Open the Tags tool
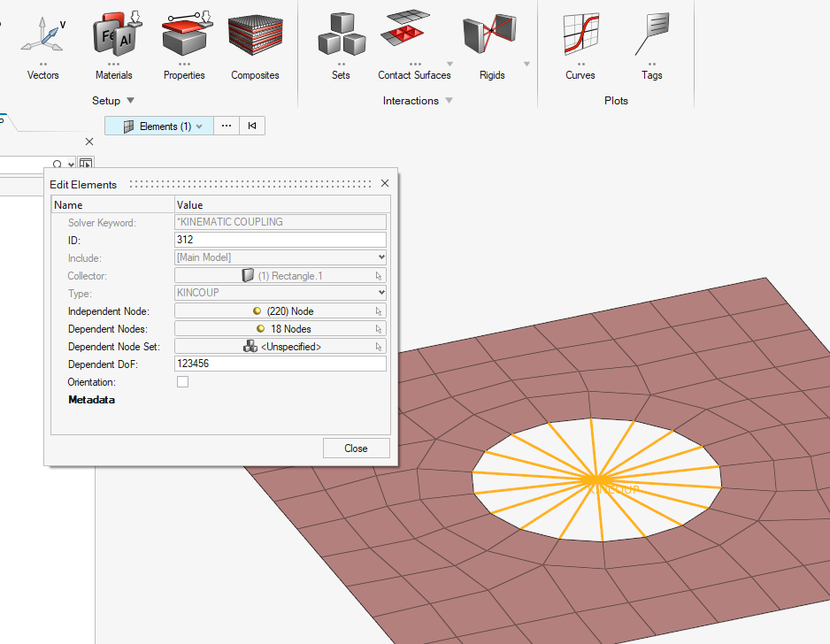 (x=652, y=47)
